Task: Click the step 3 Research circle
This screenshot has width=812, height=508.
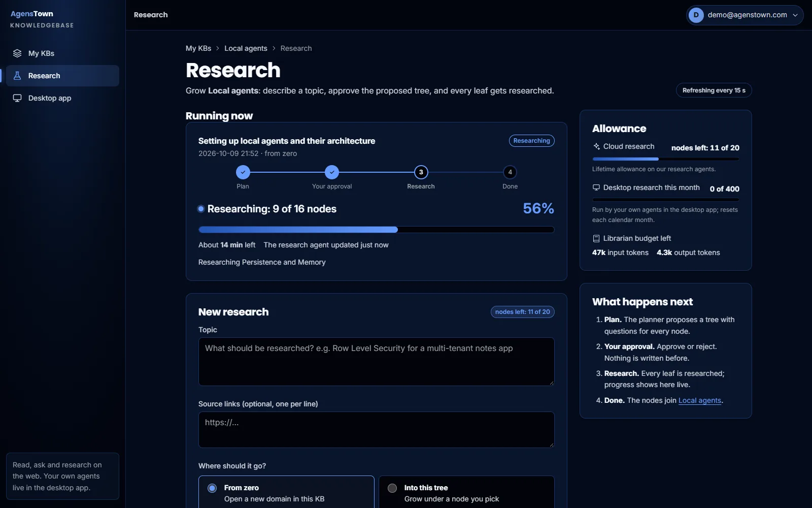Action: pos(421,172)
